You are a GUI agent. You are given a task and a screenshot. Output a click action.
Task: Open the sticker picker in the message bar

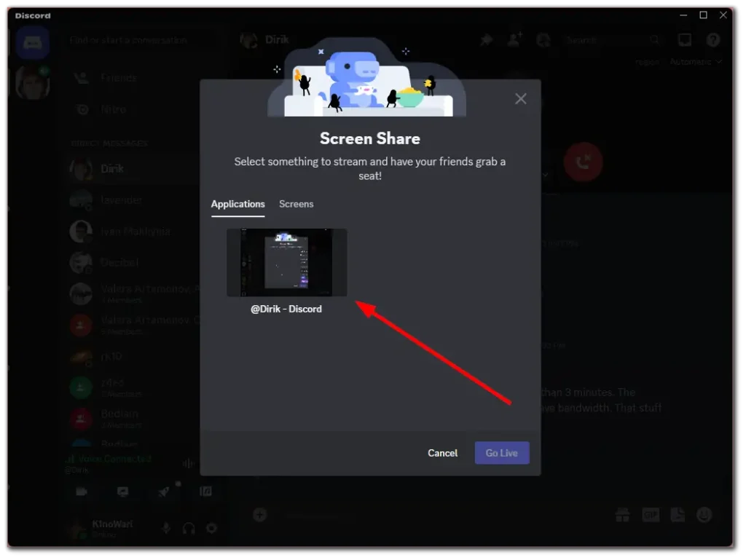pyautogui.click(x=678, y=514)
